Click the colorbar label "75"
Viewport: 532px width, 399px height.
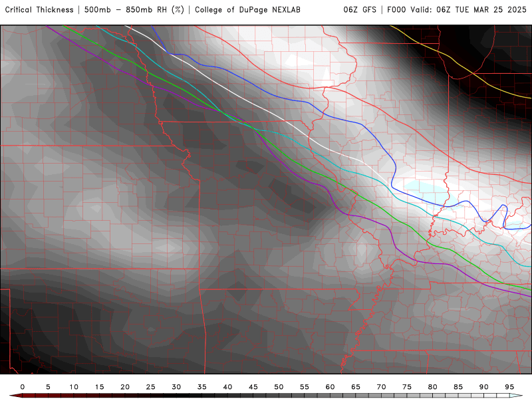click(407, 387)
